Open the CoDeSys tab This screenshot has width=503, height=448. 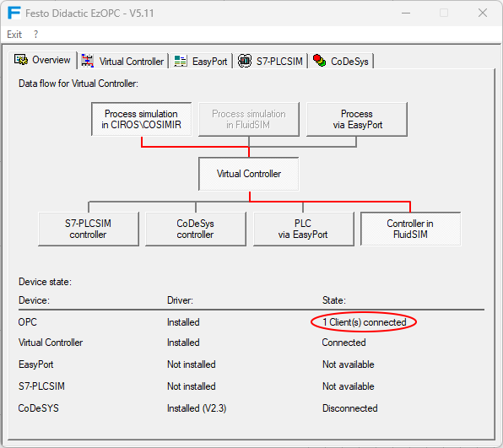click(341, 61)
